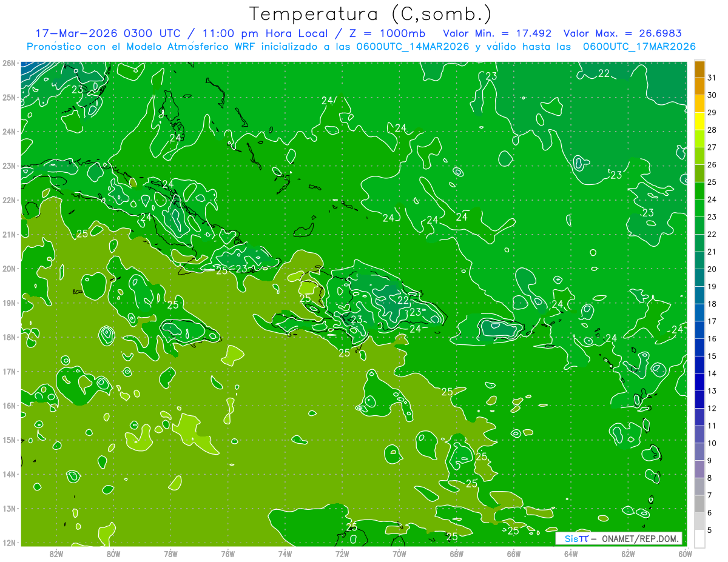Click the '80W' longitude axis label
This screenshot has width=728, height=562.
click(x=113, y=554)
